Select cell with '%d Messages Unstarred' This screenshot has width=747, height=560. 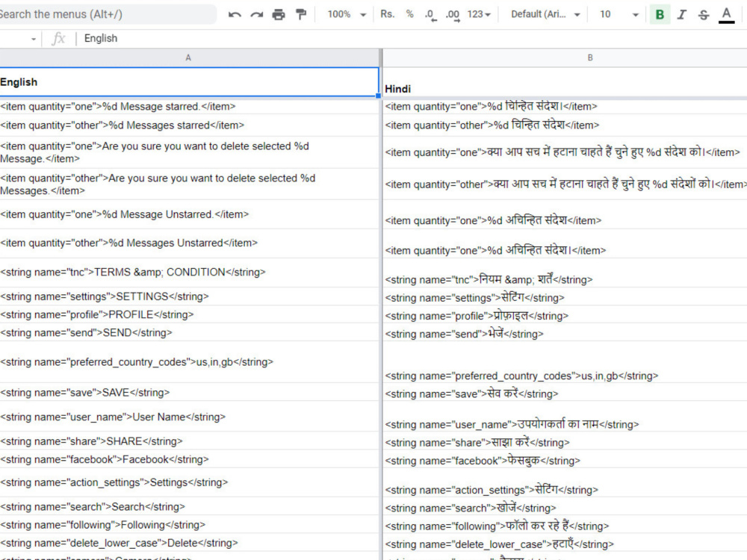click(189, 243)
